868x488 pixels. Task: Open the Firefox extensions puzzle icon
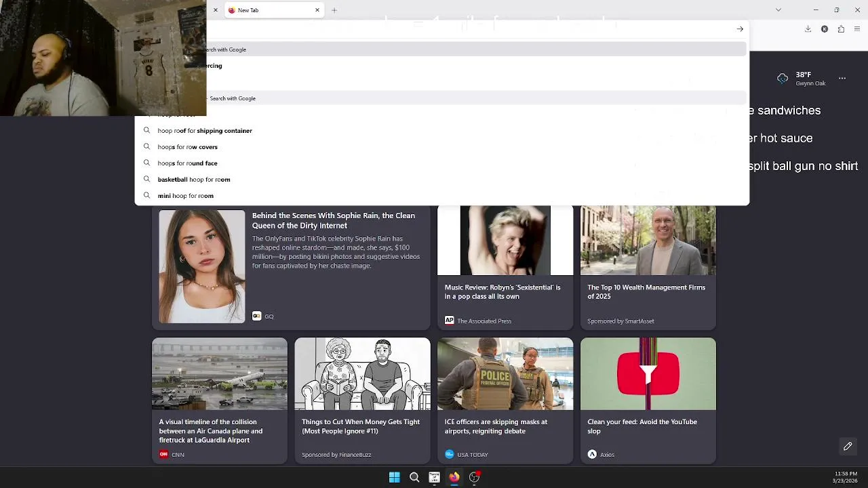(x=841, y=29)
